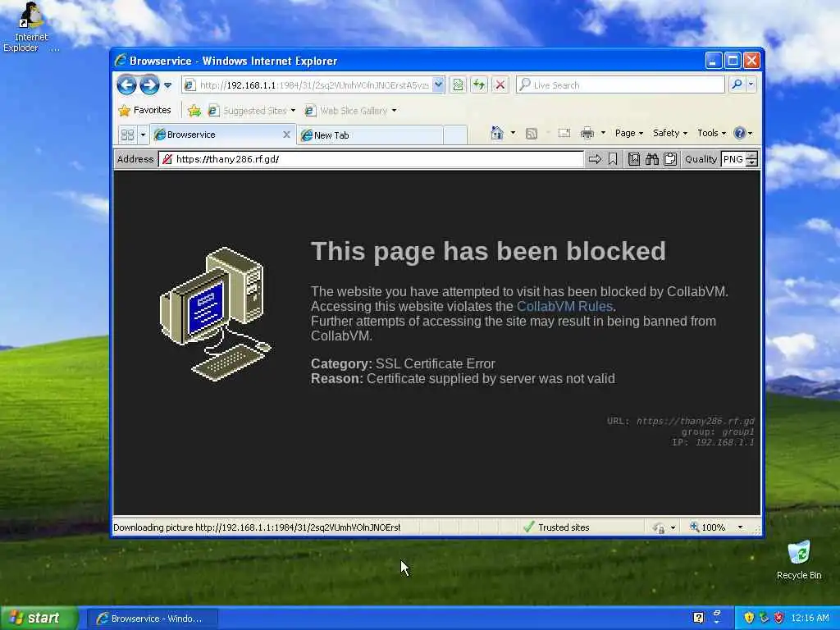Click the 'This page has been blocked' heading

point(488,251)
